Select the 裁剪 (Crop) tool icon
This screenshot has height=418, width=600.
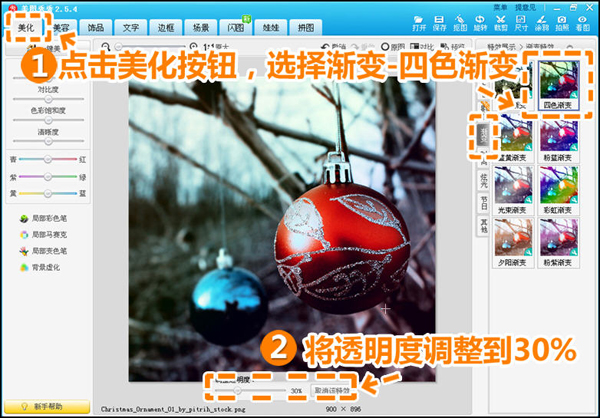click(x=501, y=23)
